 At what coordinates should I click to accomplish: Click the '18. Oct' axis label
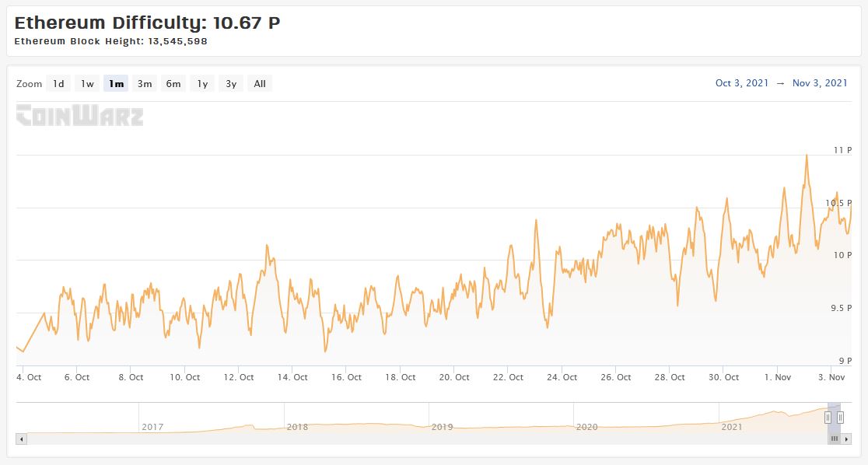pyautogui.click(x=401, y=377)
